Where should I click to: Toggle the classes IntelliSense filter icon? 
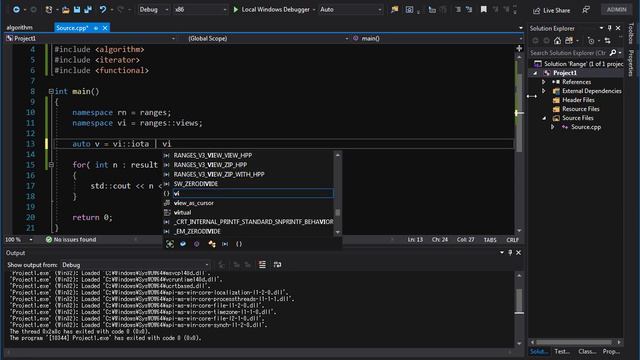coord(211,244)
